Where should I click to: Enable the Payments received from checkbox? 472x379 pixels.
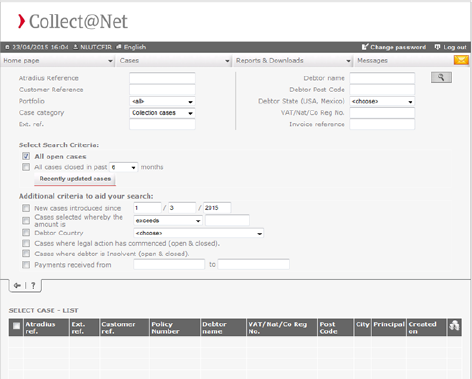point(26,265)
